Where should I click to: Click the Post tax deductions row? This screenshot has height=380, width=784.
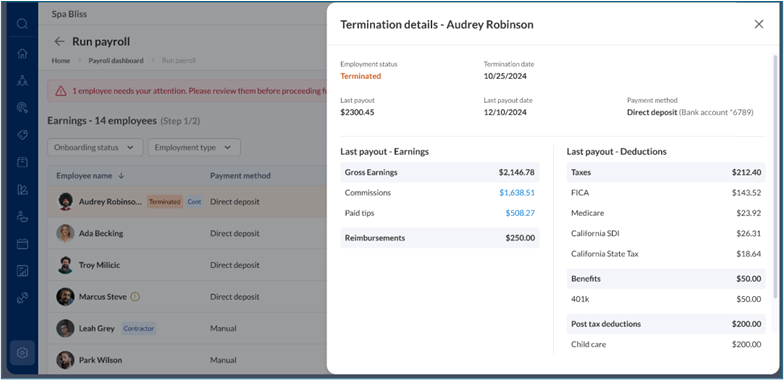click(666, 324)
